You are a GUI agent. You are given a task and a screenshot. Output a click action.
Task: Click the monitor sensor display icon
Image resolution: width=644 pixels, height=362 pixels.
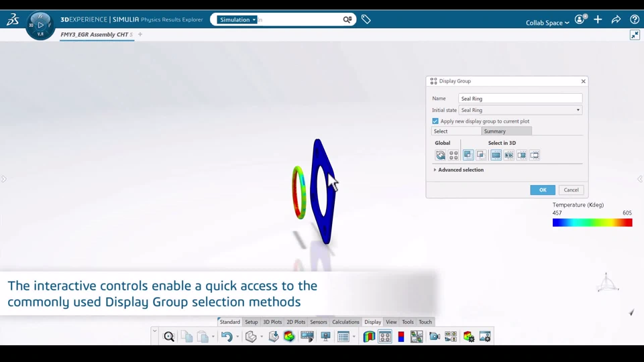coord(326,337)
